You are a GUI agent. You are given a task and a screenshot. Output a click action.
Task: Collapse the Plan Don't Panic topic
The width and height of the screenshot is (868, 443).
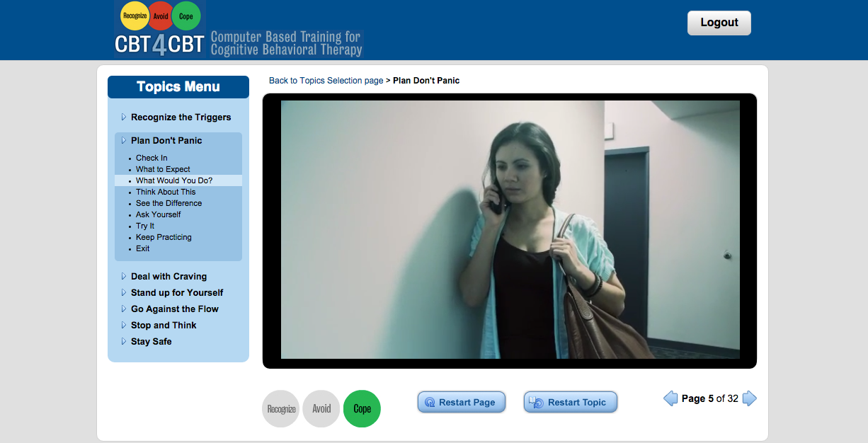tap(166, 141)
